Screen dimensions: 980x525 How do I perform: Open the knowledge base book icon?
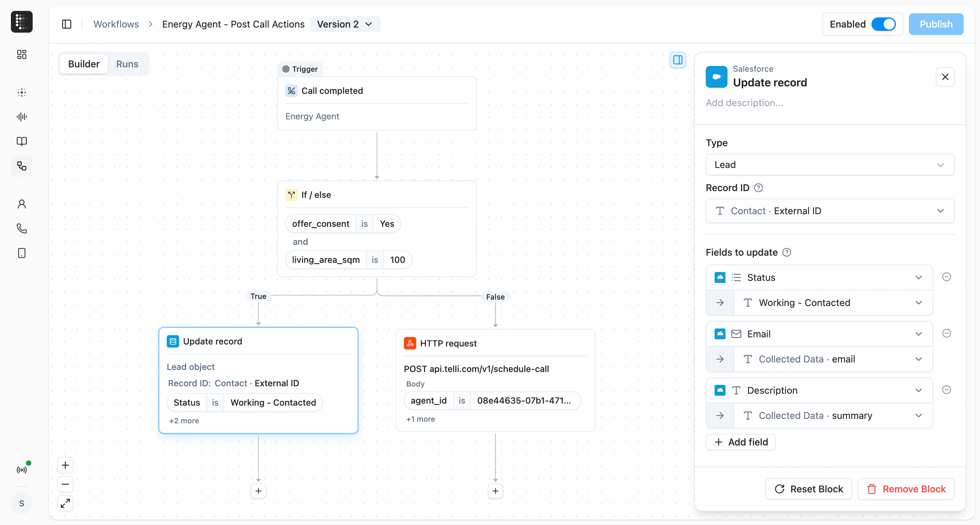pos(22,141)
